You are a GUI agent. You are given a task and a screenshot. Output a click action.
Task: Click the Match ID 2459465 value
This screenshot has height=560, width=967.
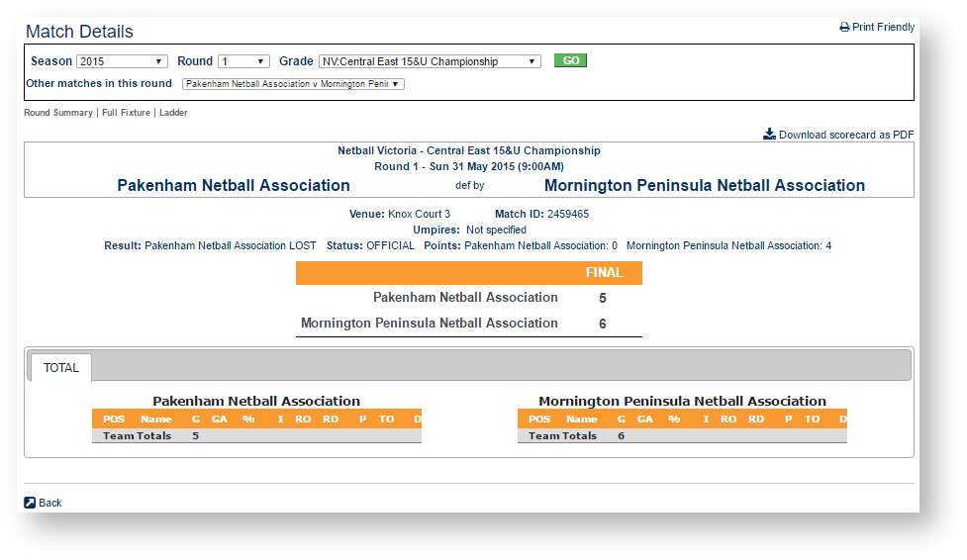coord(568,214)
